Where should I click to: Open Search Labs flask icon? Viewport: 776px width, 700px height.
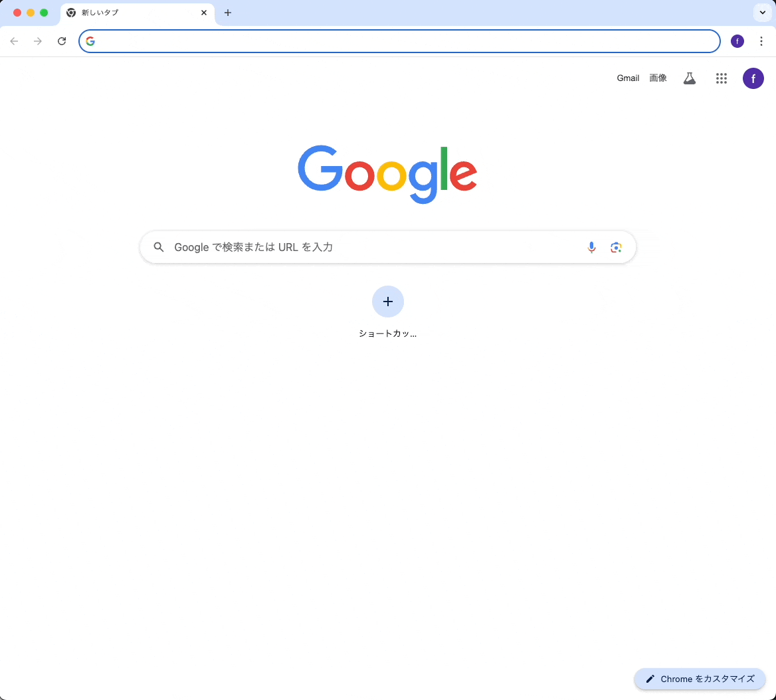click(x=690, y=78)
